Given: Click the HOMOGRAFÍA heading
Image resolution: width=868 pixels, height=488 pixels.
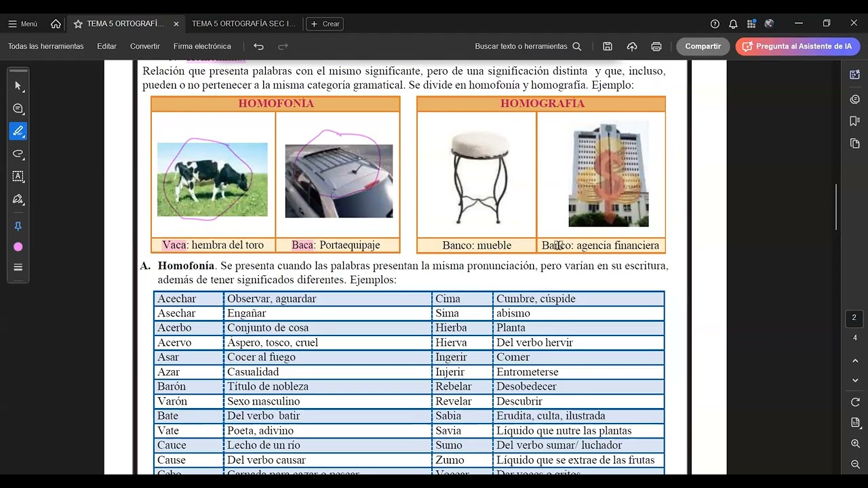Looking at the screenshot, I should (x=542, y=104).
